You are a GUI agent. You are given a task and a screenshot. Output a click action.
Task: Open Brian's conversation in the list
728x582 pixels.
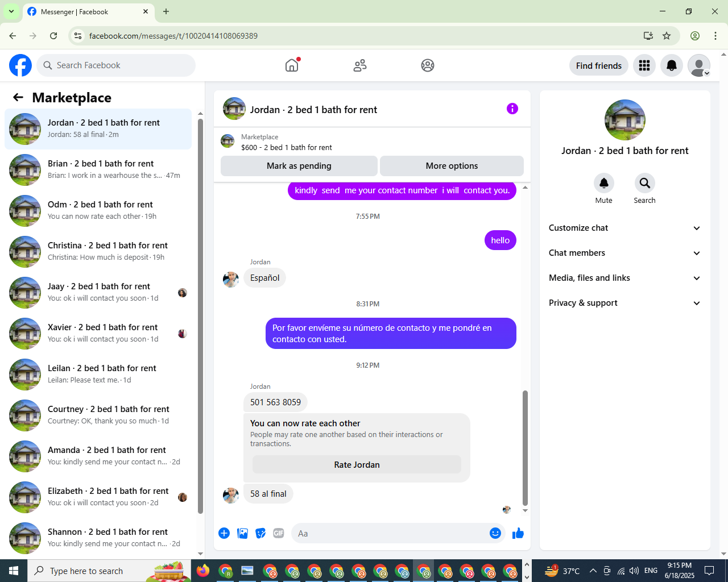(x=98, y=170)
